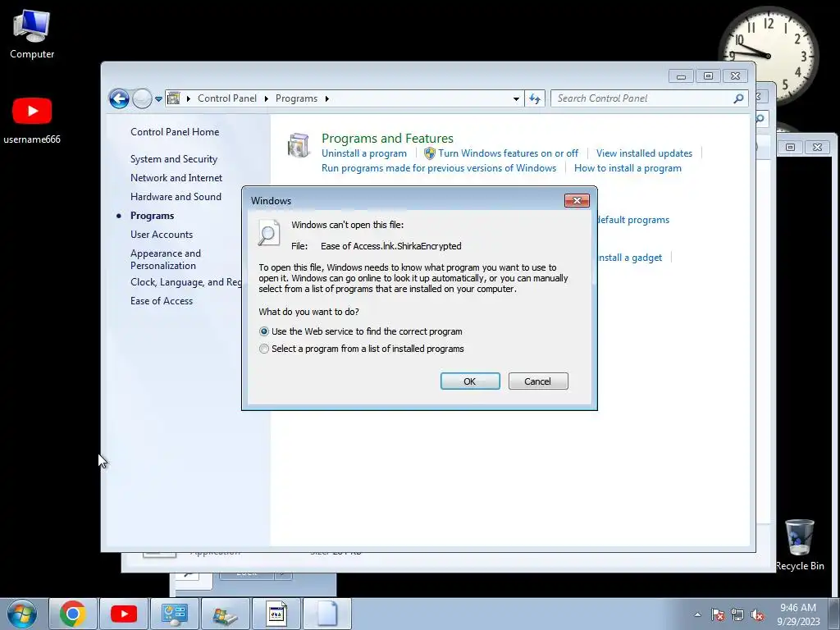The width and height of the screenshot is (840, 630).
Task: Open the Recycle Bin on desktop
Action: (x=799, y=545)
